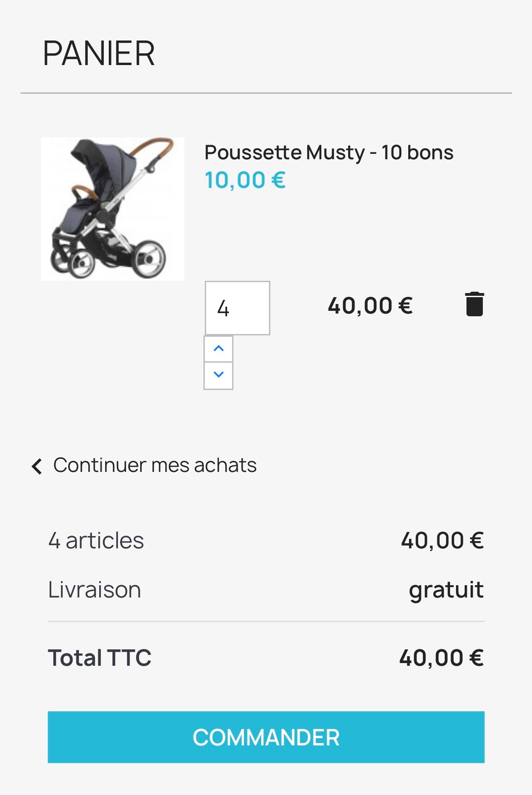Click the COMMANDER button

point(266,737)
